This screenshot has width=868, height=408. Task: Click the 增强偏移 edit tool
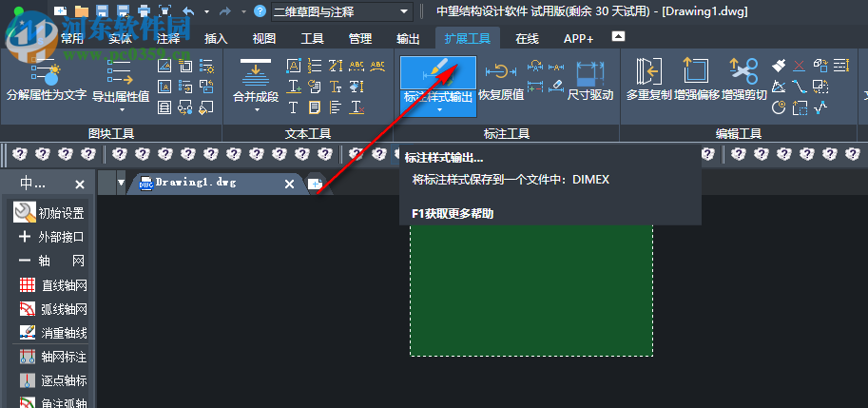pyautogui.click(x=696, y=79)
